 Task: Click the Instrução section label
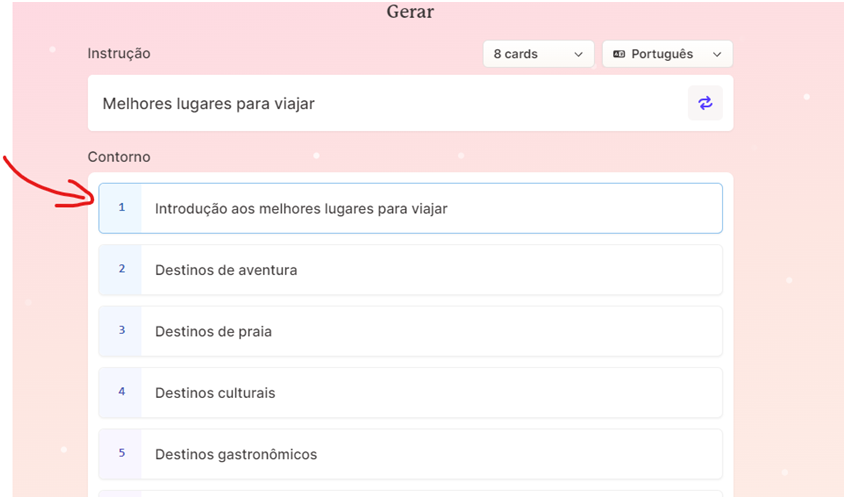pyautogui.click(x=119, y=53)
